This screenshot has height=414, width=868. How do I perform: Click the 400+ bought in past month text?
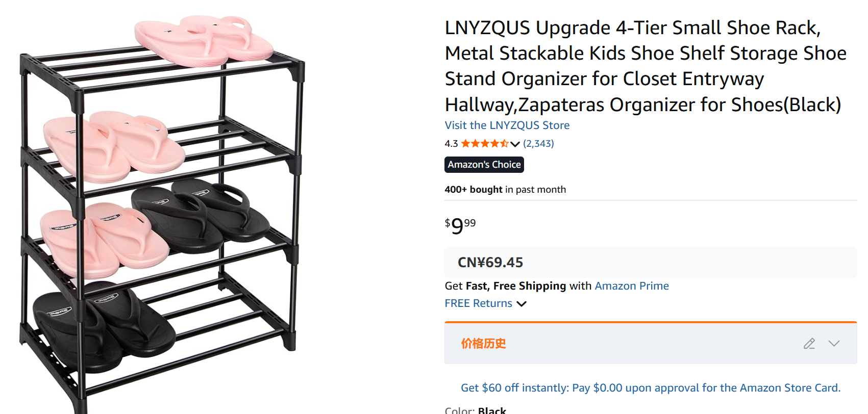(x=505, y=190)
